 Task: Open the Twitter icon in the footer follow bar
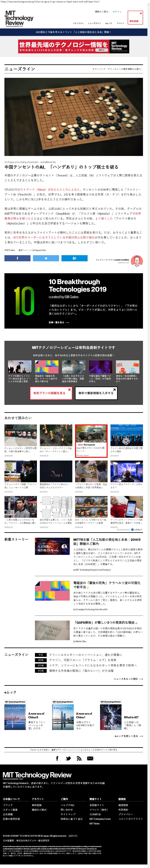(x=68, y=759)
